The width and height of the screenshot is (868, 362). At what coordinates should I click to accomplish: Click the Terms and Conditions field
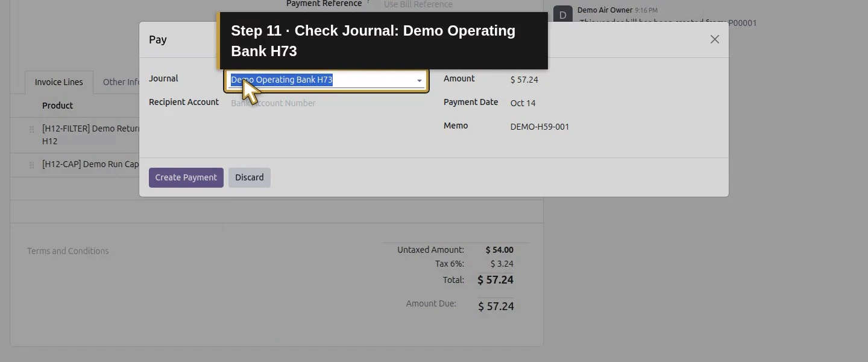(68, 251)
